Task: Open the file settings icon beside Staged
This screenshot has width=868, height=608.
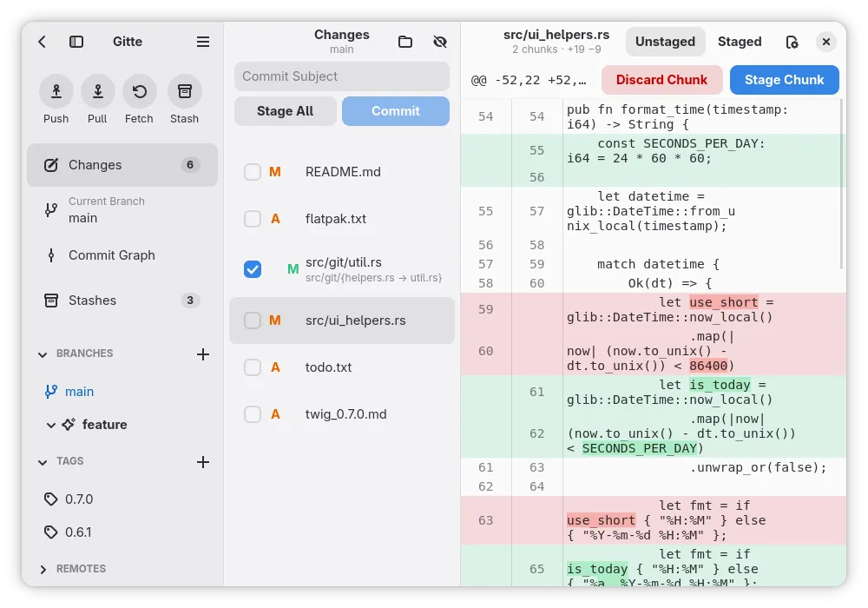Action: tap(792, 42)
